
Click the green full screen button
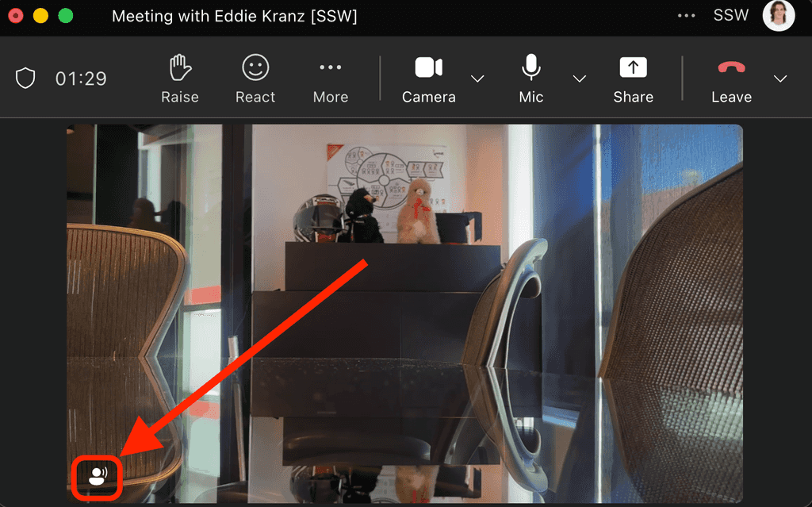66,16
